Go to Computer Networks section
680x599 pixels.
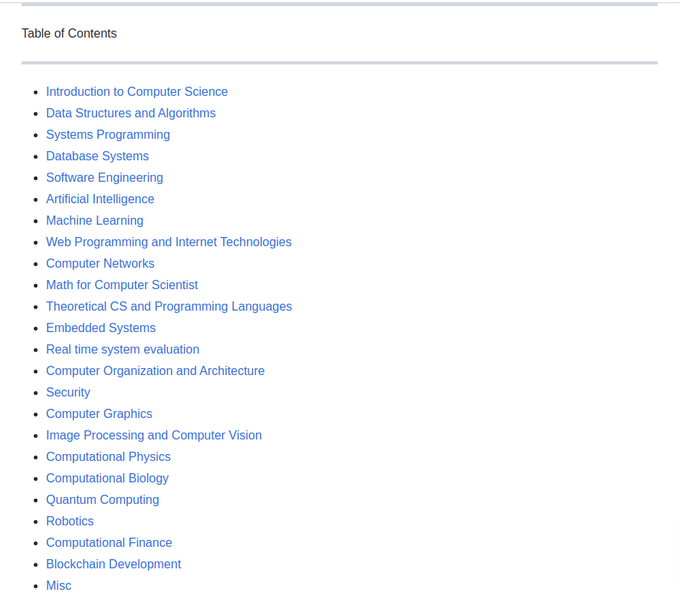[100, 263]
